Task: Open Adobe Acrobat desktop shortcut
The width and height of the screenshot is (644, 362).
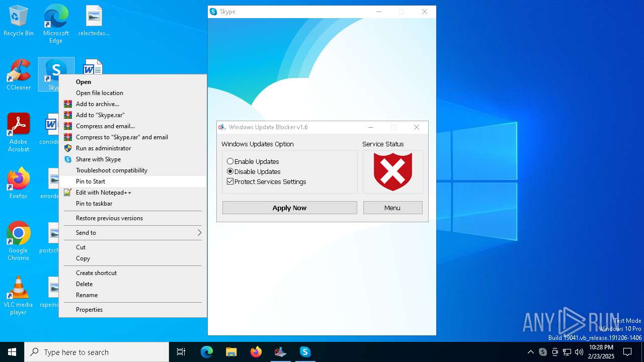Action: click(x=19, y=132)
